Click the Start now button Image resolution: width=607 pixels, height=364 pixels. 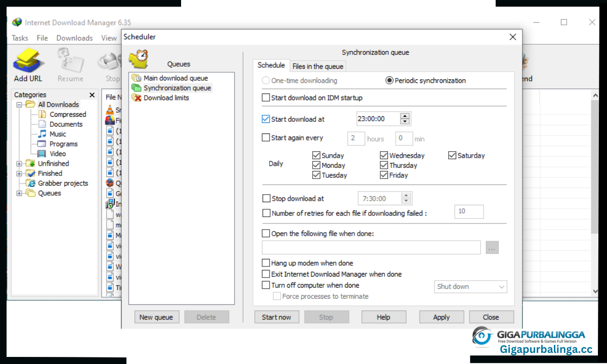tap(277, 317)
